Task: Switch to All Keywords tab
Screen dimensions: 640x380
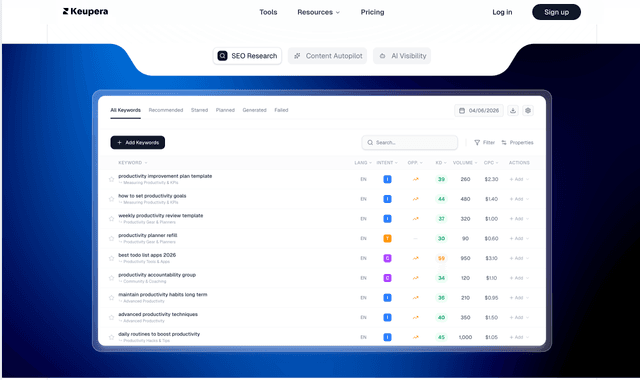Action: [x=125, y=110]
